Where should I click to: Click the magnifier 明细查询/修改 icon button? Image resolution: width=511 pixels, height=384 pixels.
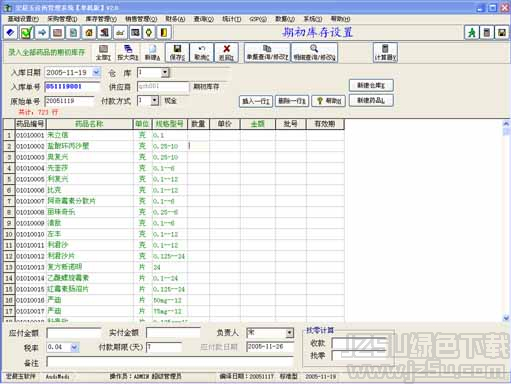point(314,52)
